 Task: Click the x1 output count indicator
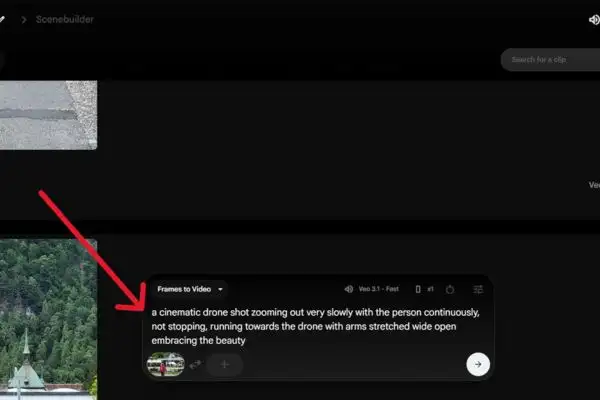point(430,289)
